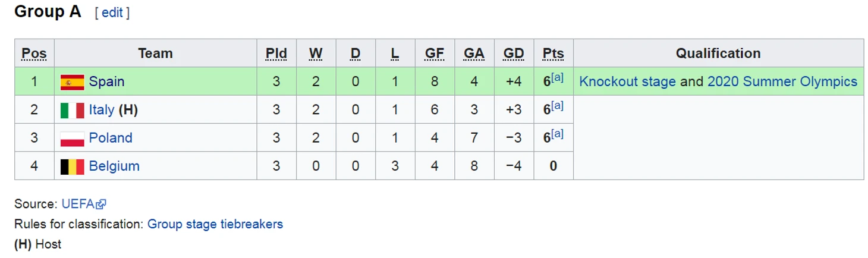Open the Poland team link

(x=111, y=138)
